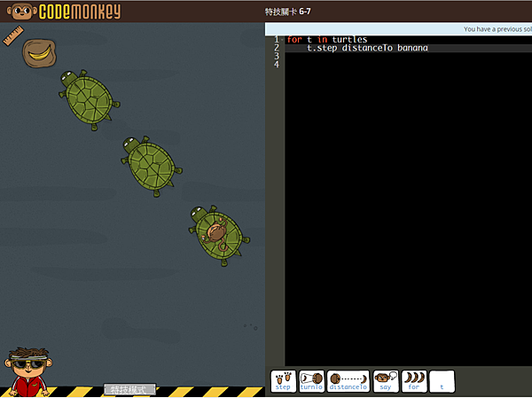Click the challenge 6-7 title
532x398 pixels.
click(x=287, y=12)
